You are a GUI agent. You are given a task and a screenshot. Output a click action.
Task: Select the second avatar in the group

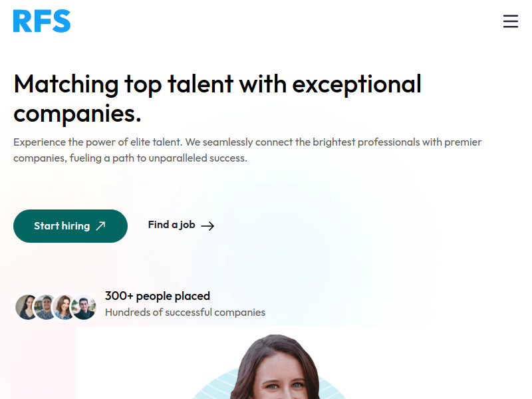pyautogui.click(x=46, y=307)
